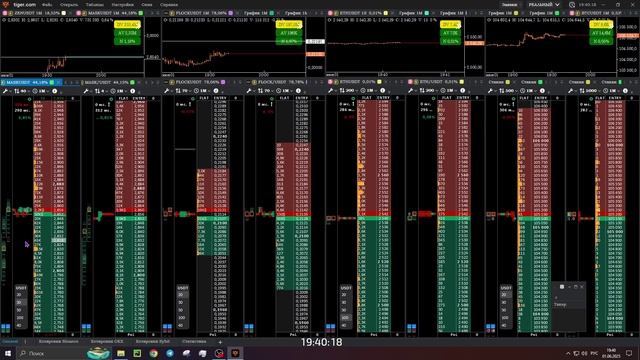The height and width of the screenshot is (360, 640).
Task: Click yellow DV badge on ETHUSDT chart
Action: coord(450,25)
